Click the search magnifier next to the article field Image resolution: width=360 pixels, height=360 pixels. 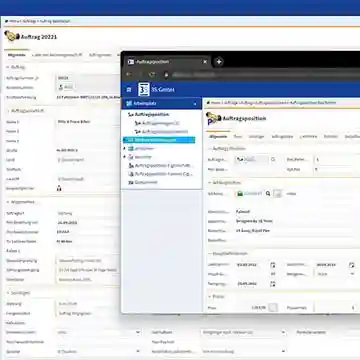(x=268, y=193)
